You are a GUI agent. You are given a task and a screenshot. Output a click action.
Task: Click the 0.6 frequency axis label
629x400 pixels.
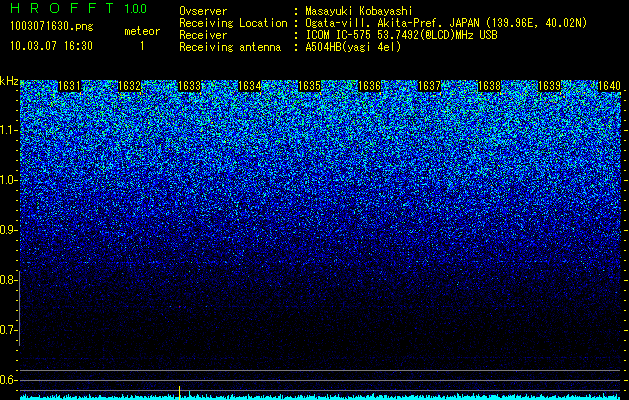(7, 380)
